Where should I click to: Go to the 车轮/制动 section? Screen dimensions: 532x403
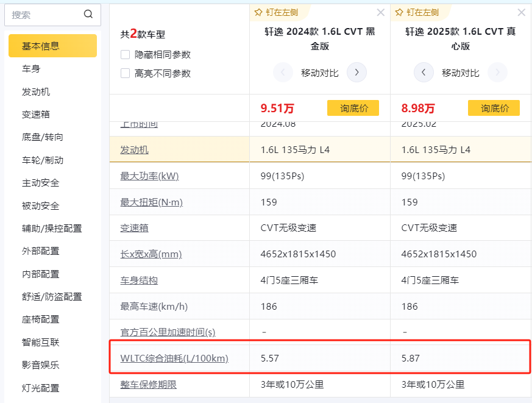click(43, 160)
